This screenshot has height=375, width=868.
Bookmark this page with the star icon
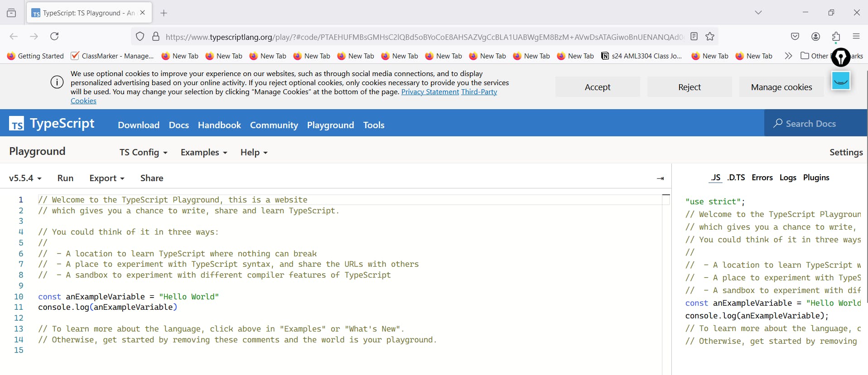tap(710, 36)
